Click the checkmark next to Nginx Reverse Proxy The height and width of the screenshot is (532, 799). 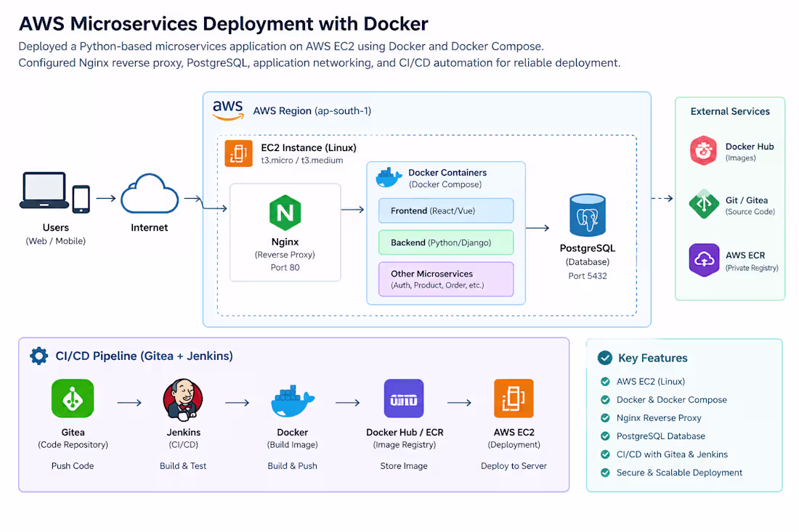point(605,418)
